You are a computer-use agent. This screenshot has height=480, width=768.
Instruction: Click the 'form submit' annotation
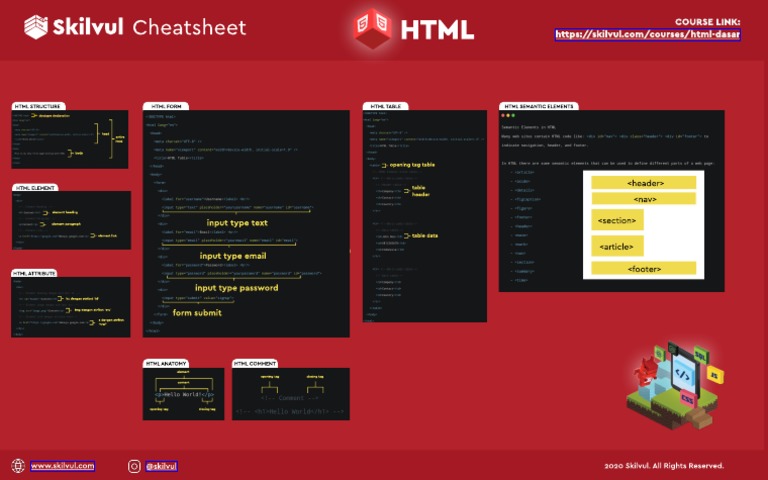point(197,312)
